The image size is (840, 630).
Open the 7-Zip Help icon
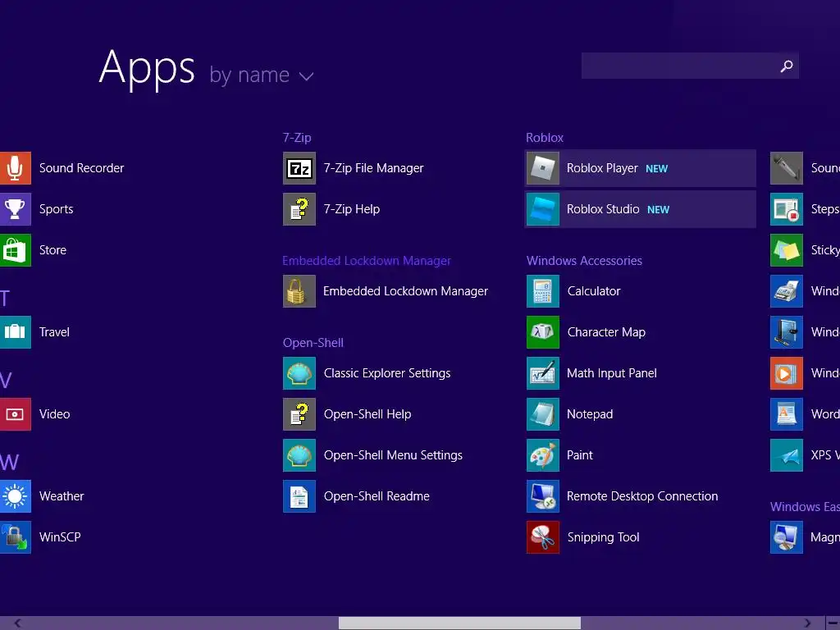(299, 209)
